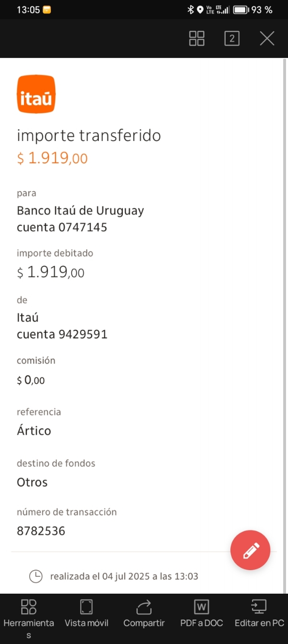Image resolution: width=288 pixels, height=644 pixels.
Task: Select transaction number 8782536
Action: [x=41, y=531]
